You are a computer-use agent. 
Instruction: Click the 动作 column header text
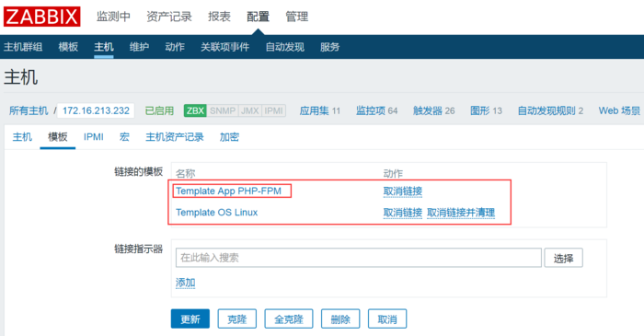click(x=393, y=173)
